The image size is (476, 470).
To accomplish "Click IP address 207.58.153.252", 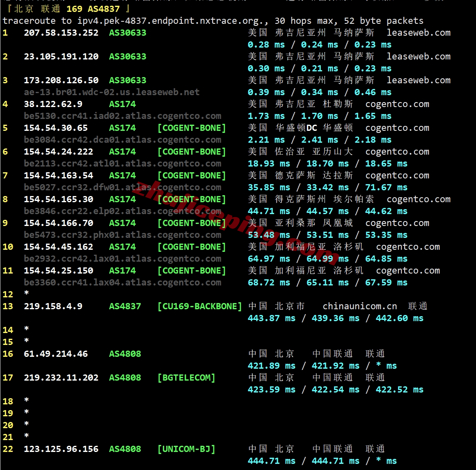I will click(61, 33).
